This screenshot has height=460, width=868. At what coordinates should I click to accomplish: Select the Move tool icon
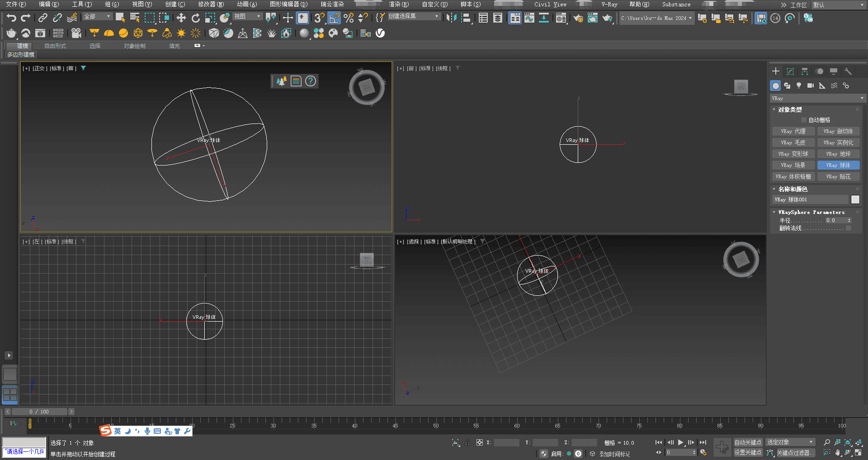pos(181,18)
